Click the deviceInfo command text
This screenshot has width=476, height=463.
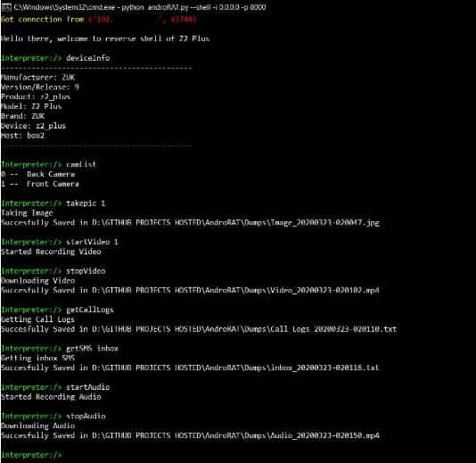pyautogui.click(x=88, y=58)
